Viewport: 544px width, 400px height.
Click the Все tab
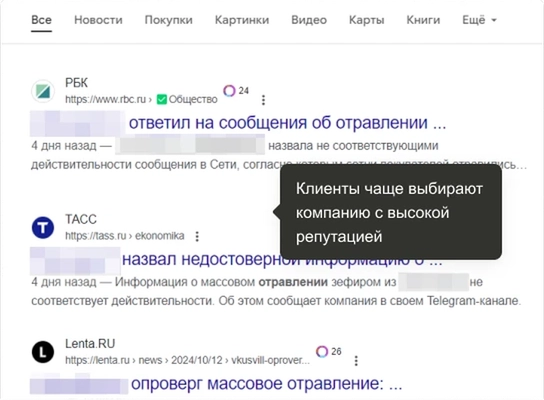[x=41, y=20]
